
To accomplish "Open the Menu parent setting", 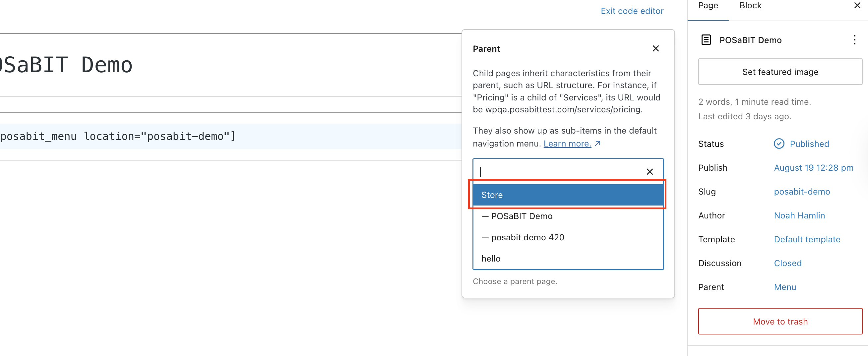I will point(785,287).
